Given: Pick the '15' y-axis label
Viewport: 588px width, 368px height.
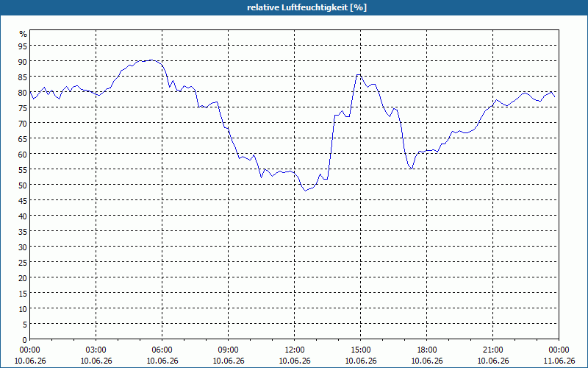Looking at the screenshot, I should point(23,293).
